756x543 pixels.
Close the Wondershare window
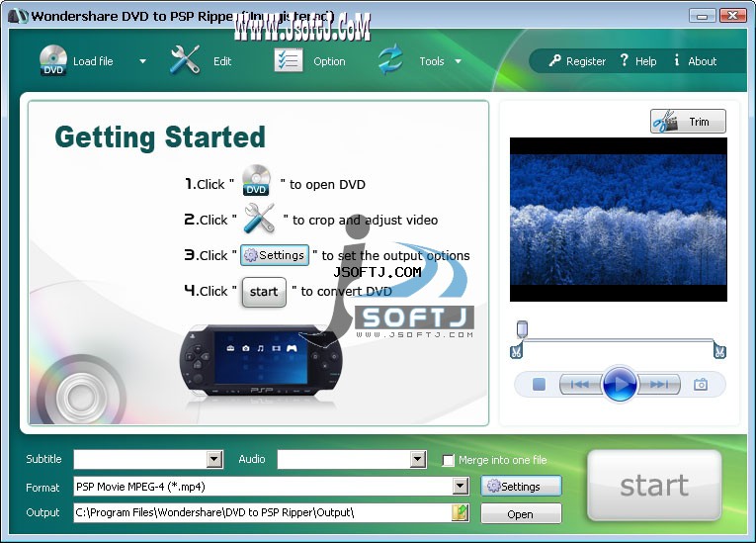tap(733, 16)
